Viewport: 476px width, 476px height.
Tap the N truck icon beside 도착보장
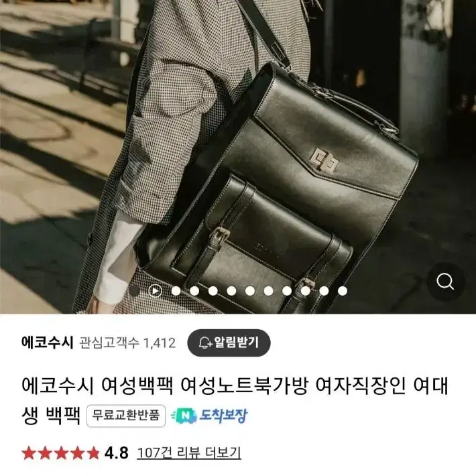pos(184,416)
